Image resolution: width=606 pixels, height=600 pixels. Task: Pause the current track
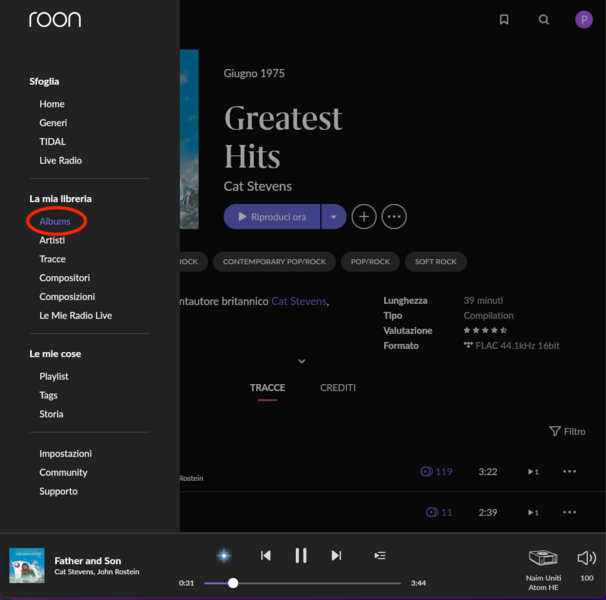(x=300, y=555)
